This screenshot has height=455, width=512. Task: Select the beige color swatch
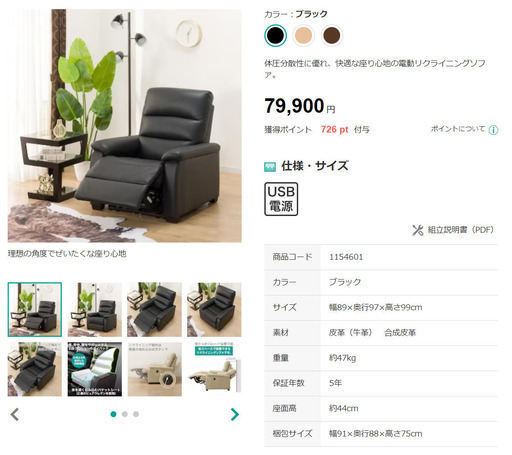click(303, 35)
